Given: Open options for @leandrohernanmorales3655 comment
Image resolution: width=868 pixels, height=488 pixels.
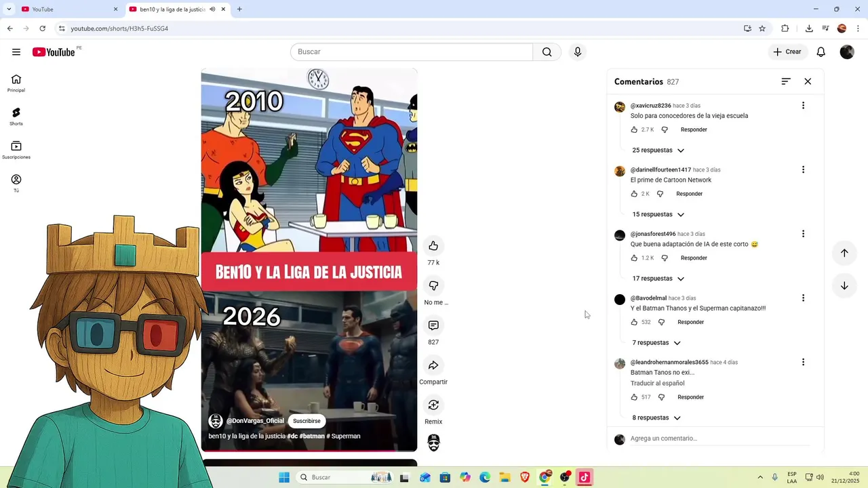Looking at the screenshot, I should click(x=803, y=363).
